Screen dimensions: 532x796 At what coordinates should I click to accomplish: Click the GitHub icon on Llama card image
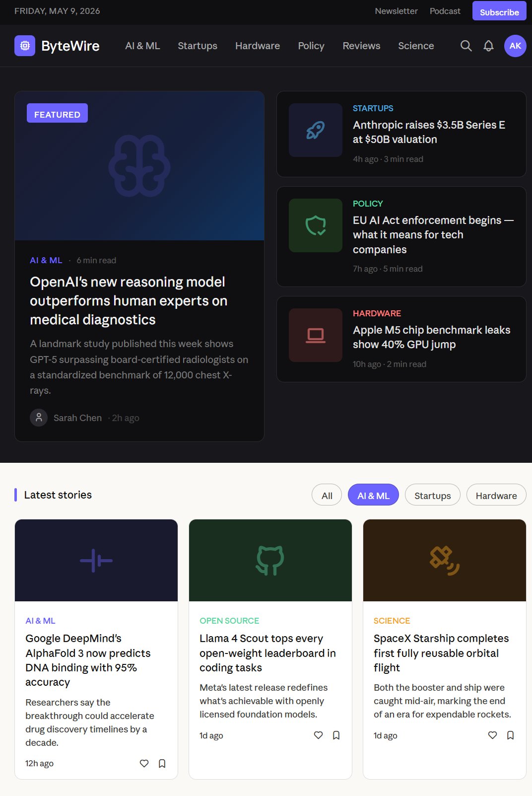tap(270, 561)
